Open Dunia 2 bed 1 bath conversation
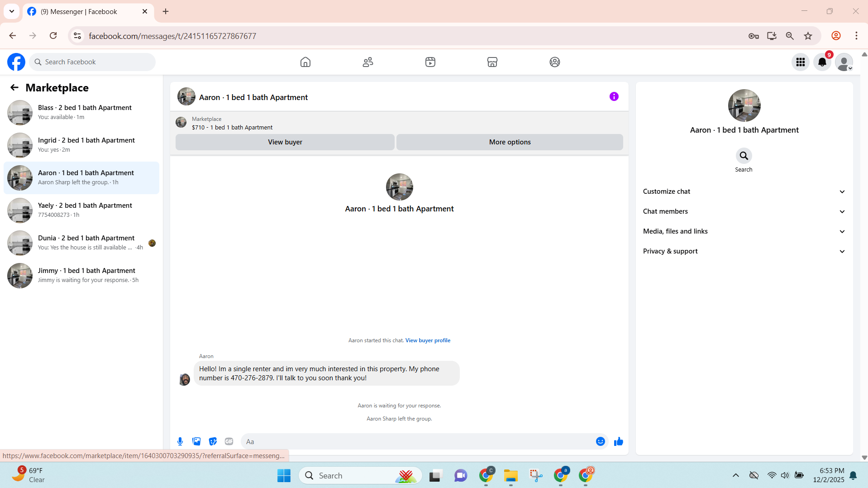Screen dimensions: 868x488 coord(81,243)
